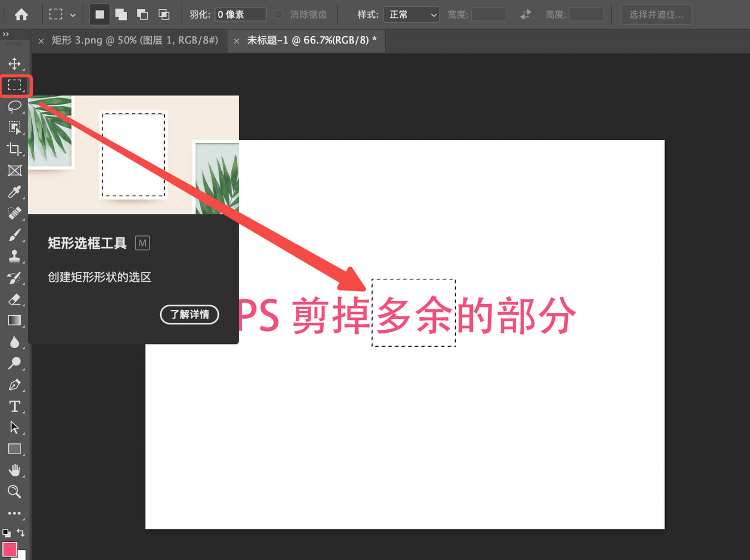Viewport: 750px width, 560px height.
Task: Click the 羽化: label in options bar
Action: [200, 15]
